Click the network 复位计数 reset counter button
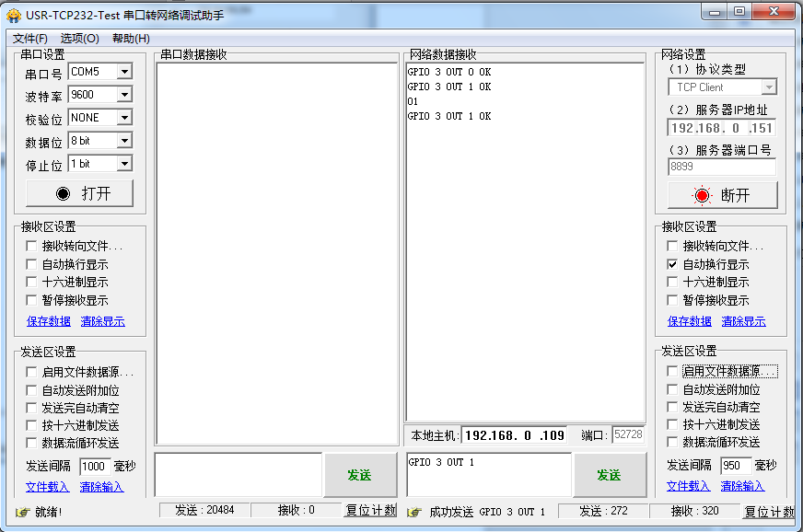 (769, 512)
